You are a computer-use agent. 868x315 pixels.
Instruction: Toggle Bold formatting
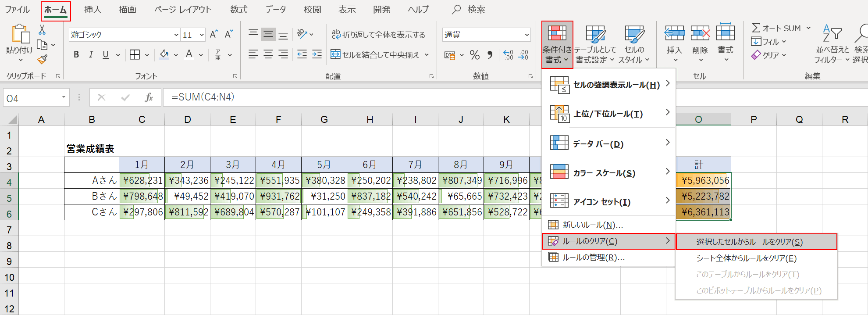tap(76, 54)
